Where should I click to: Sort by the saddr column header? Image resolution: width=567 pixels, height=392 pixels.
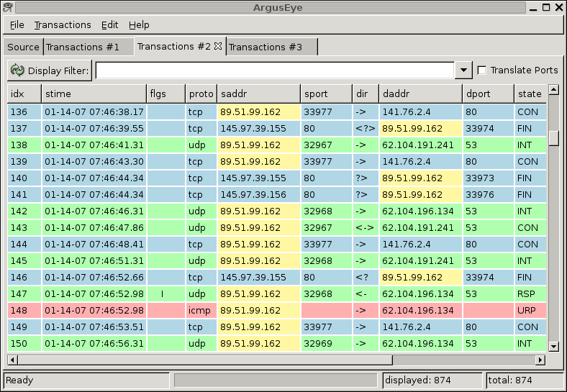tap(258, 94)
